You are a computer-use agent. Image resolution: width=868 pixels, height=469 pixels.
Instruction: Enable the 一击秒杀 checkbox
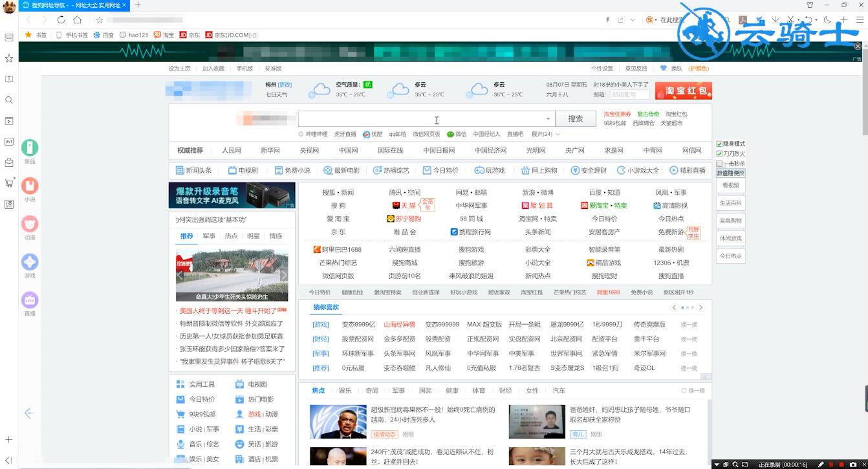click(720, 163)
